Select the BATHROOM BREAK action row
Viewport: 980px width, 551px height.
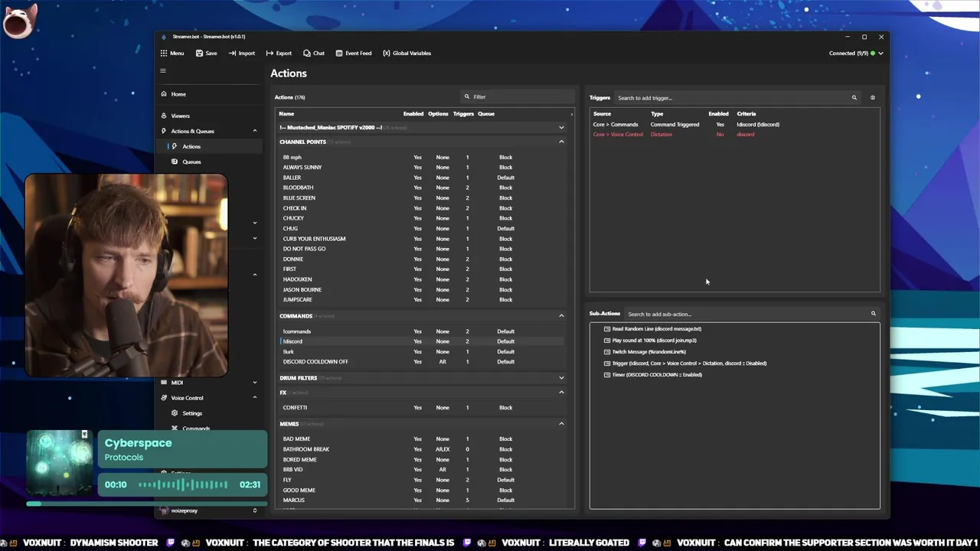(x=421, y=449)
